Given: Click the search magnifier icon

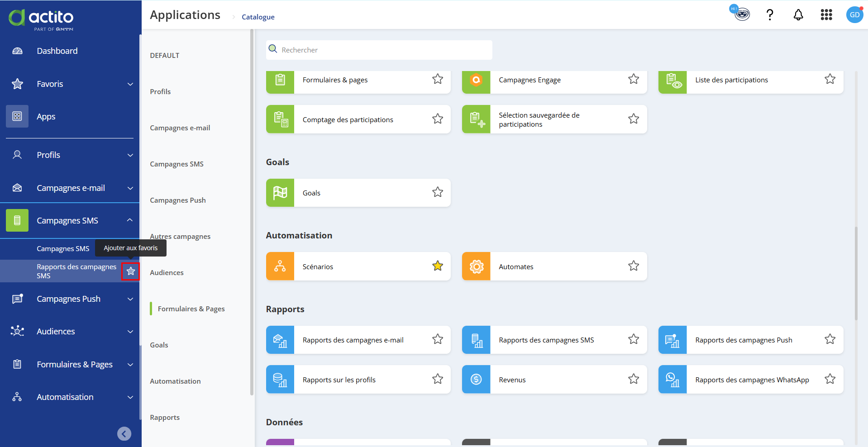Looking at the screenshot, I should click(x=273, y=49).
